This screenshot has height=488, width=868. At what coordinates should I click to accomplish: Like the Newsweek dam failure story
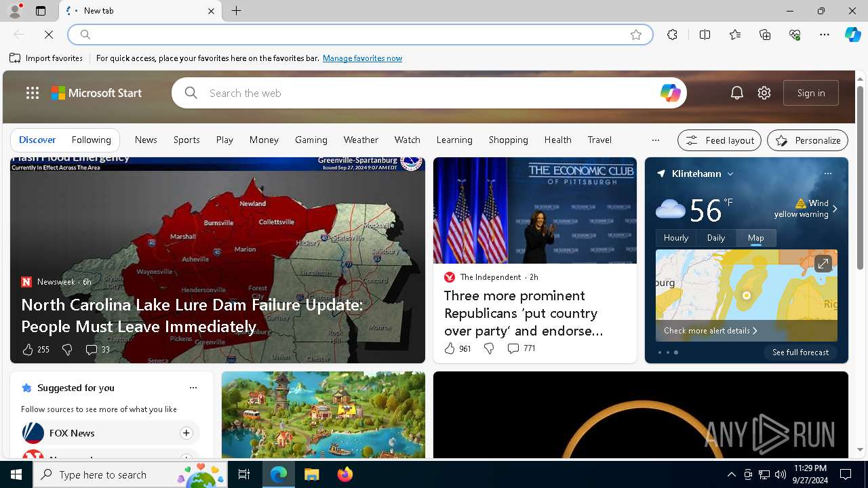tap(28, 350)
